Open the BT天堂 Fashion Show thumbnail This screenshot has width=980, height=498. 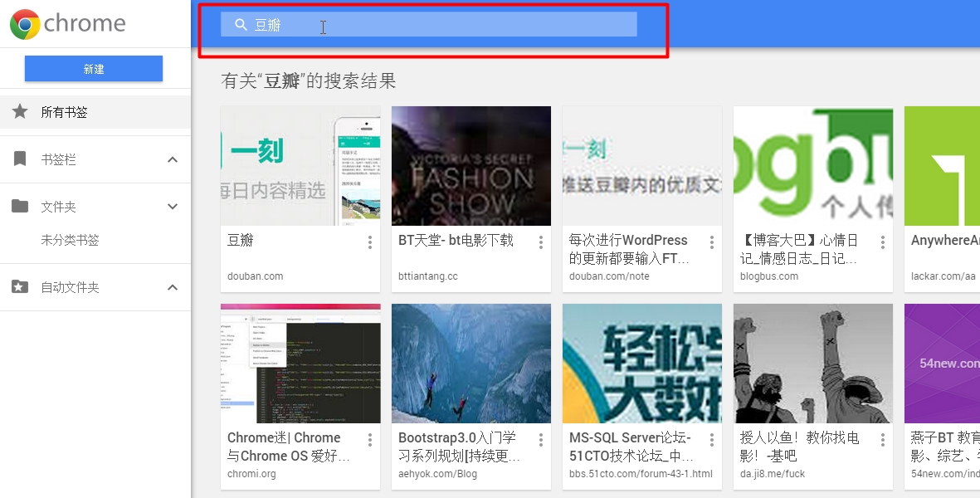point(471,165)
